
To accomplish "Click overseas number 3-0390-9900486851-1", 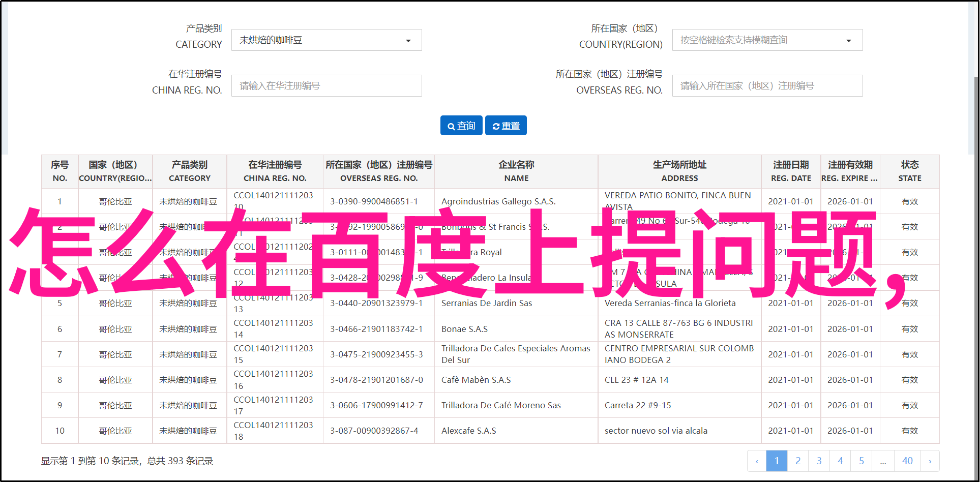I will coord(374,202).
